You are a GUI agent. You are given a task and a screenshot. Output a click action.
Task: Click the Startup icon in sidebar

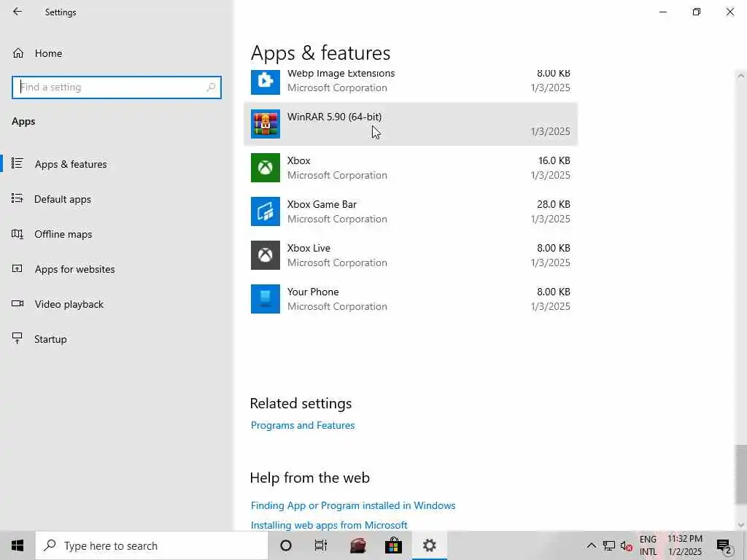pos(18,338)
